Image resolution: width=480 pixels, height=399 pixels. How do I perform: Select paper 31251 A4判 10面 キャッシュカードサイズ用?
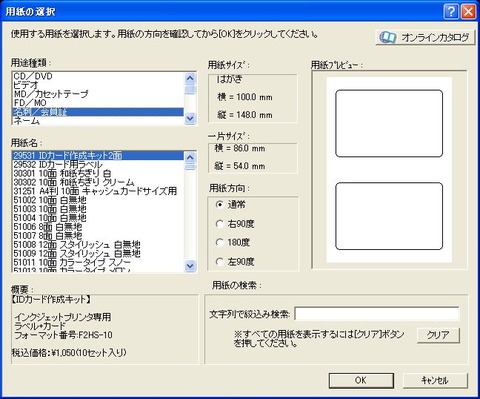[x=98, y=191]
